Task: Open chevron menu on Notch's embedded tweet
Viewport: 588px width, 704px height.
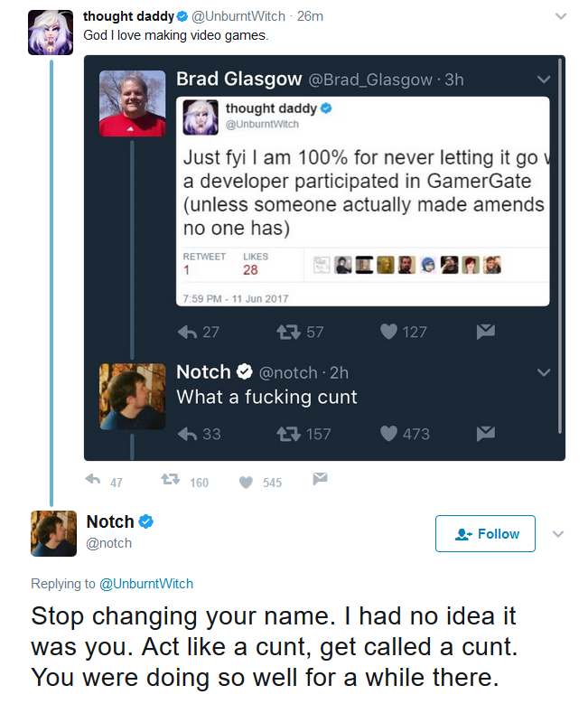Action: pyautogui.click(x=544, y=372)
